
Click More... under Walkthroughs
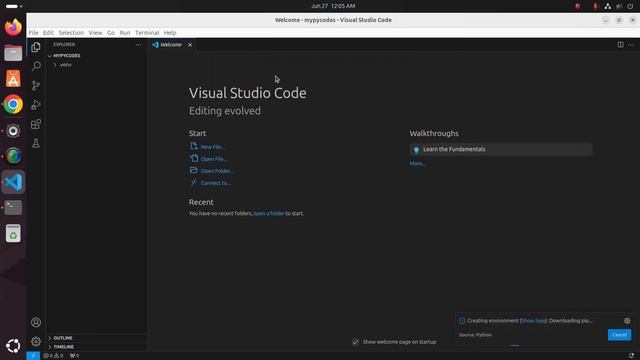[417, 164]
